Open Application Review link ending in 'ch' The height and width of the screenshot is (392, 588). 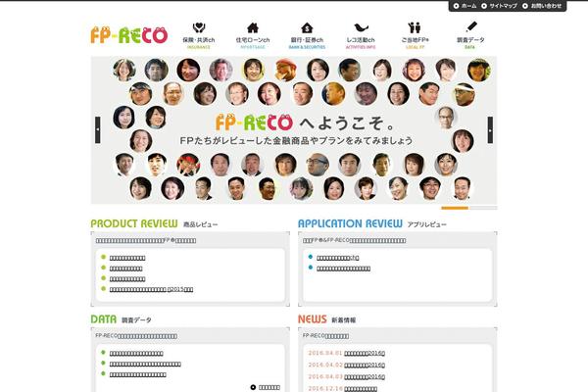(x=338, y=258)
